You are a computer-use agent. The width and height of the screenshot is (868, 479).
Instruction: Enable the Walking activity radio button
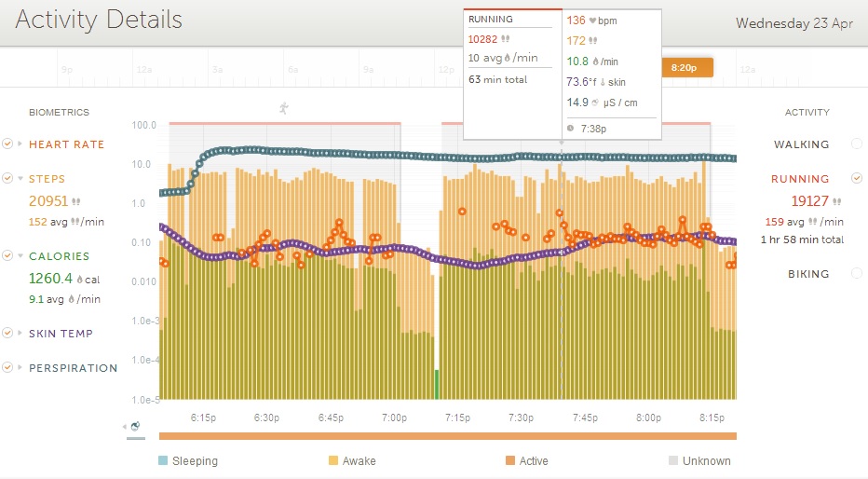click(x=856, y=144)
